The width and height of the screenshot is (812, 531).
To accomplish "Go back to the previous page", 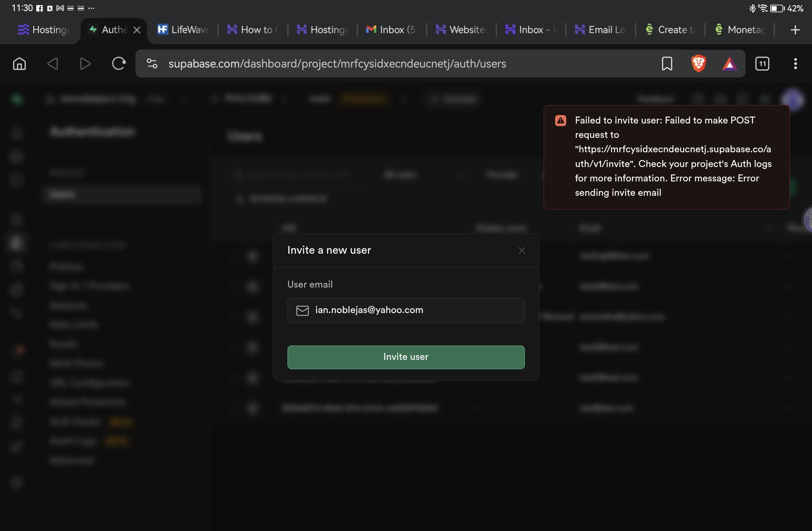I will click(52, 64).
